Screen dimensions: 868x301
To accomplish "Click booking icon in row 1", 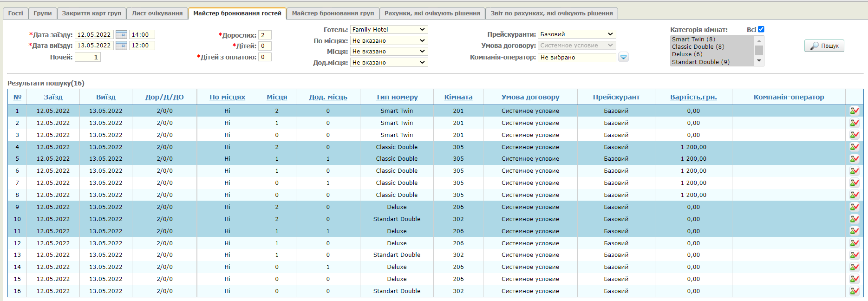I will [854, 111].
